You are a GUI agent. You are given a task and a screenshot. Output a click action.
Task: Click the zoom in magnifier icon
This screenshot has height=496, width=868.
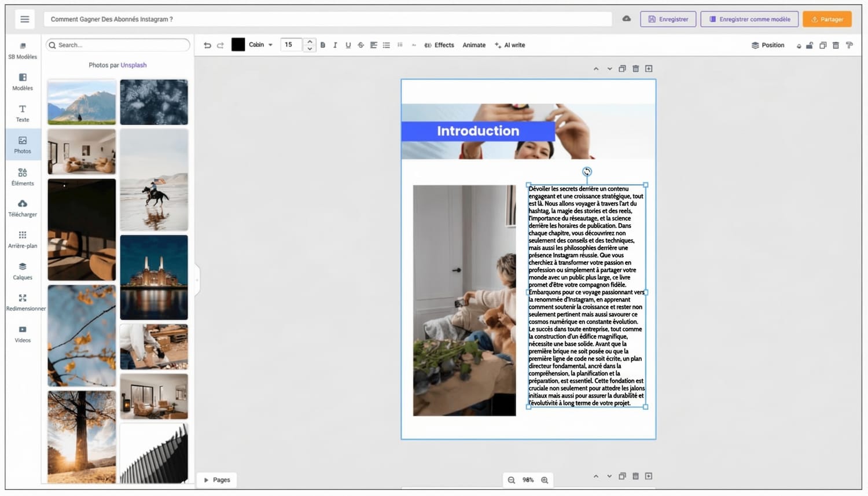[545, 480]
